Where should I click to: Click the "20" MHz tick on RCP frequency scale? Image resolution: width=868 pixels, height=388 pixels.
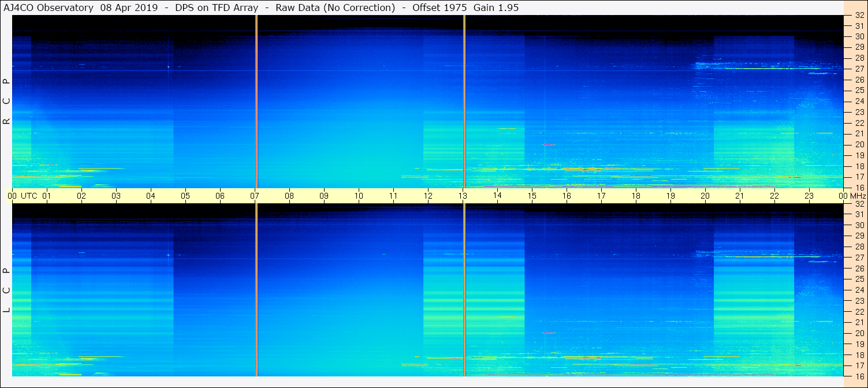click(x=859, y=144)
